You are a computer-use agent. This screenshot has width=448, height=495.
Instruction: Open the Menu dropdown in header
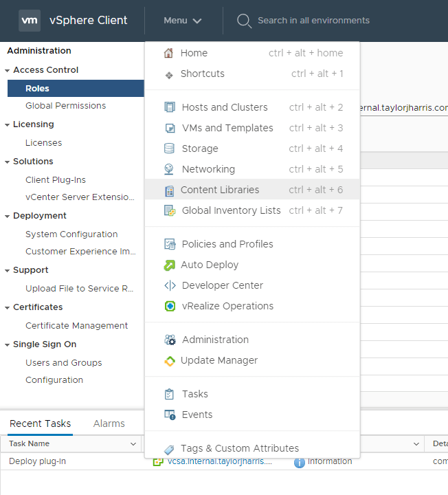coord(183,21)
